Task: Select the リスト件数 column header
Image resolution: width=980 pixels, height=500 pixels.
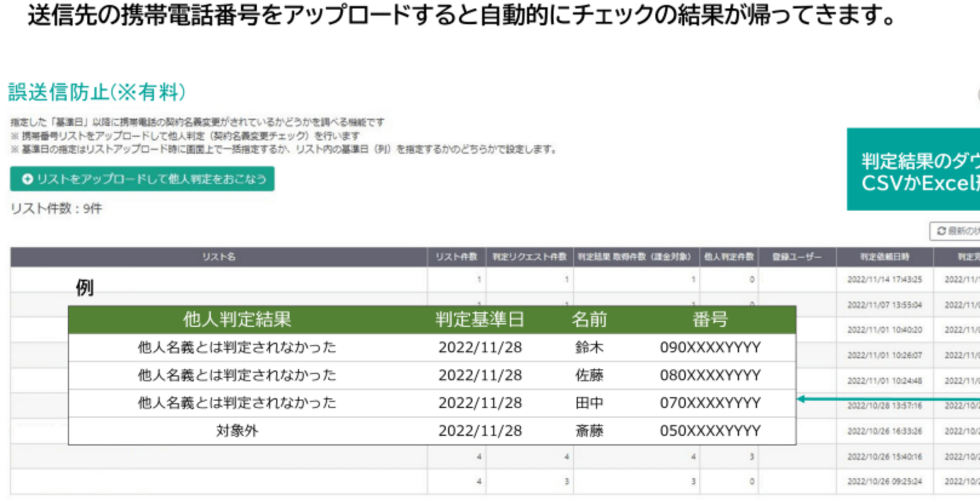Action: [457, 257]
